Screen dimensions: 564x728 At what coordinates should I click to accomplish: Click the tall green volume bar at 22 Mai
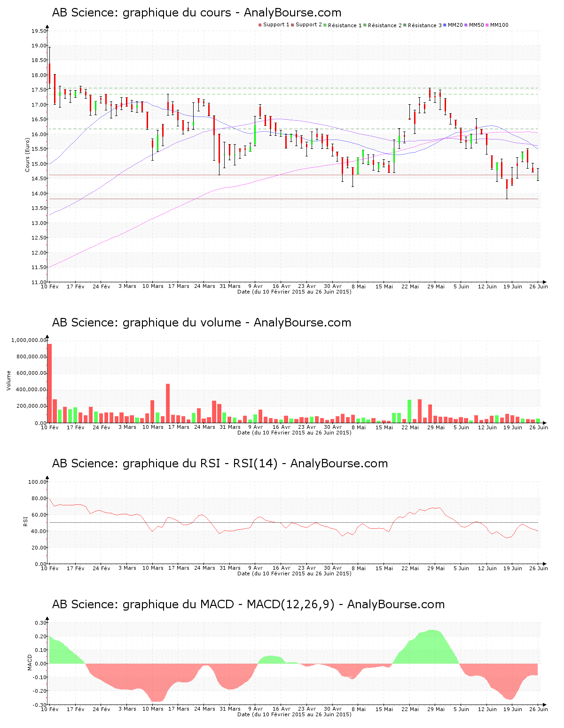(409, 411)
